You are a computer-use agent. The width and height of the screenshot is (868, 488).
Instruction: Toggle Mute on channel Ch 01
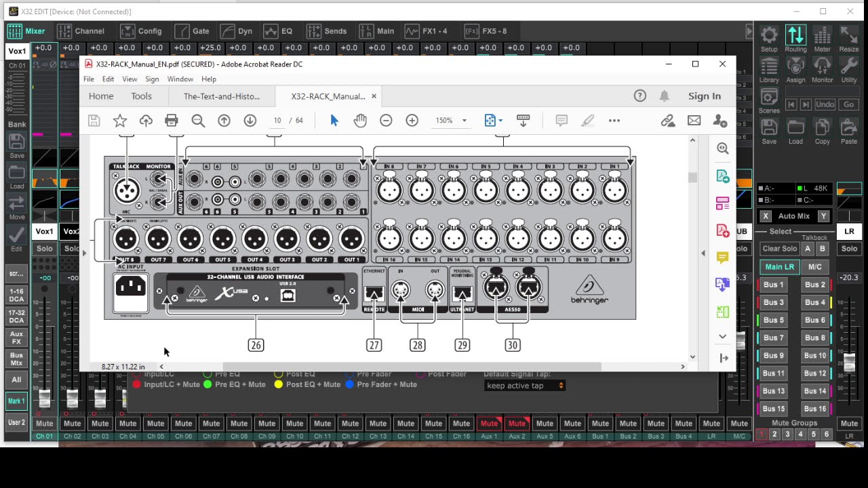click(44, 423)
